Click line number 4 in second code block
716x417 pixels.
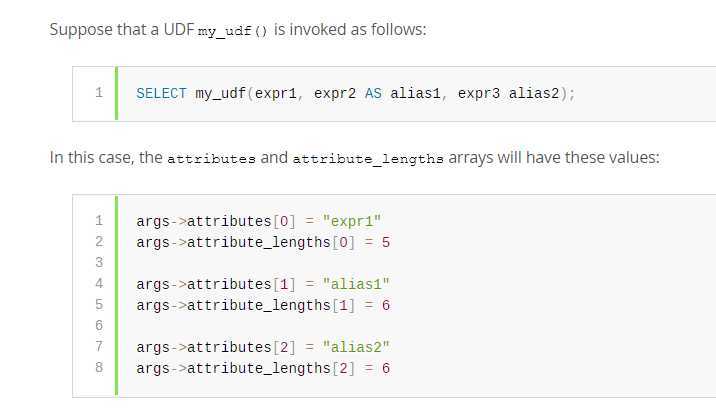pos(99,284)
